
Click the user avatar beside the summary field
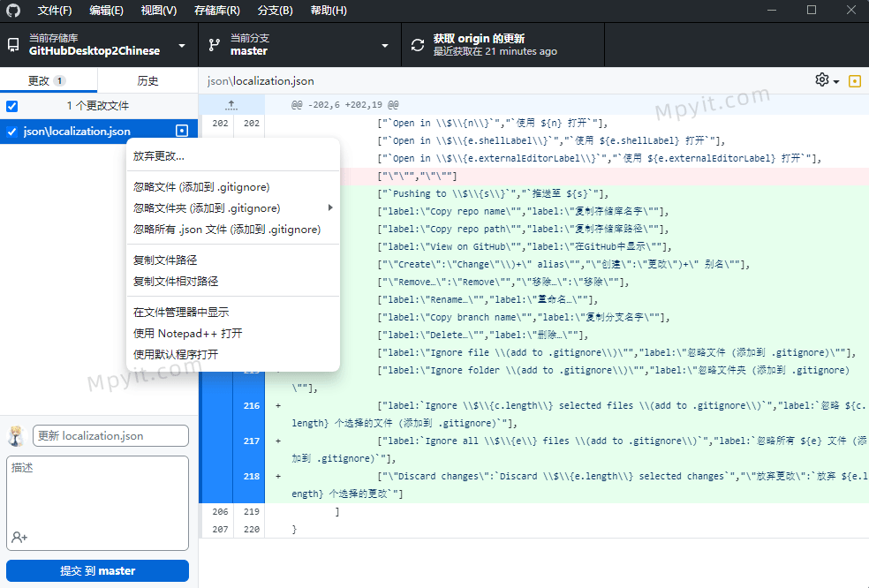(17, 435)
